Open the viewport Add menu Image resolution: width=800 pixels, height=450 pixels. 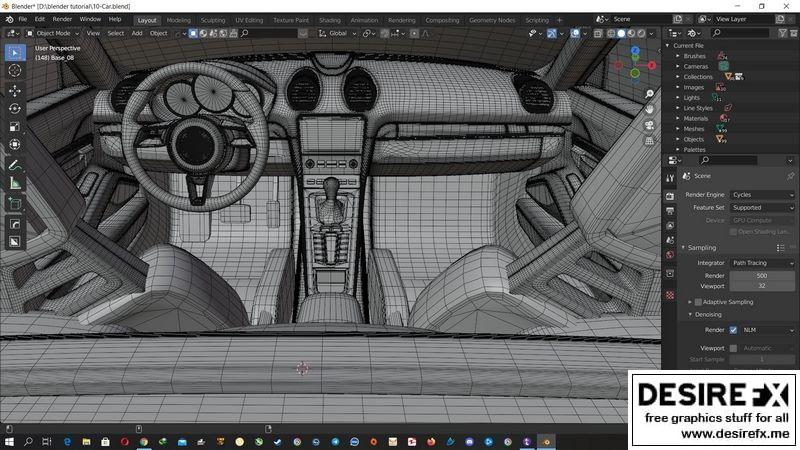137,33
